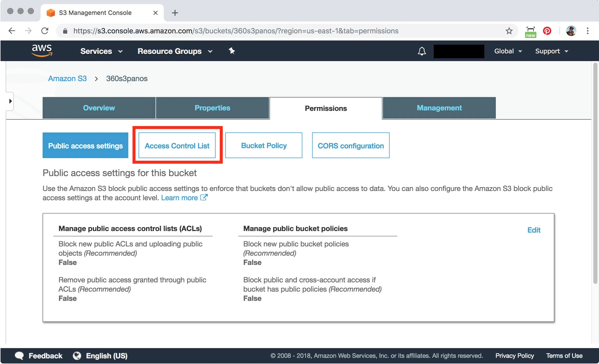Viewport: 599px width, 364px height.
Task: Click the browser forward arrow
Action: tap(28, 31)
